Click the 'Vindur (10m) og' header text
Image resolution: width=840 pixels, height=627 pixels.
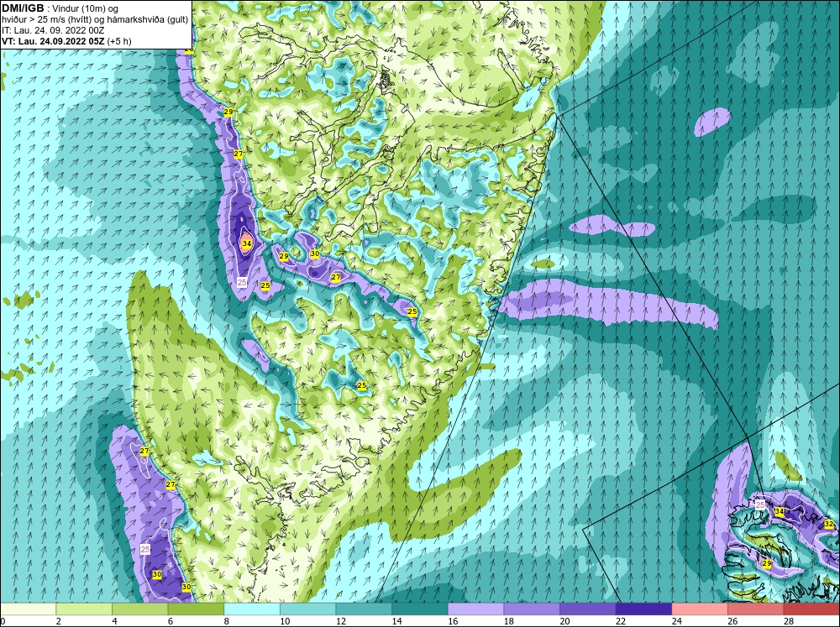(85, 8)
